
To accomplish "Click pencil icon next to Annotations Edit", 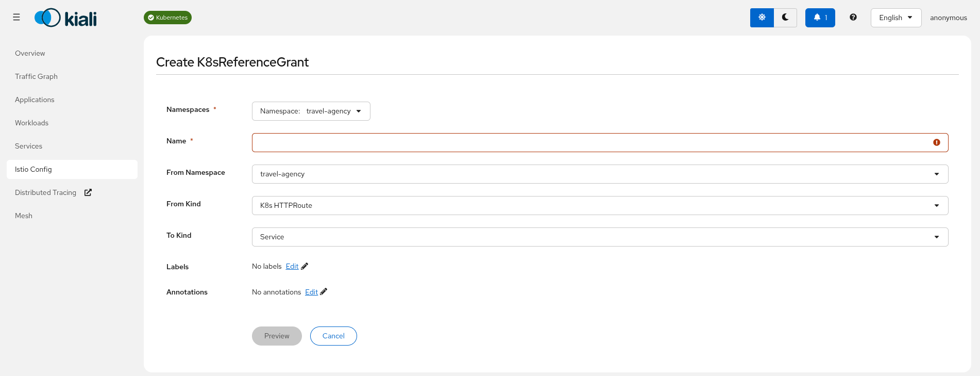I will tap(324, 291).
